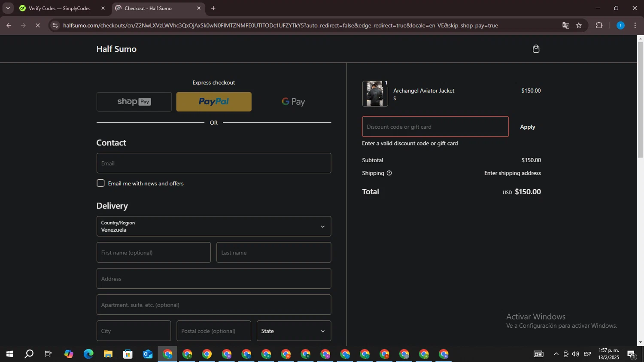Focus the Email input field
644x362 pixels.
pyautogui.click(x=214, y=163)
